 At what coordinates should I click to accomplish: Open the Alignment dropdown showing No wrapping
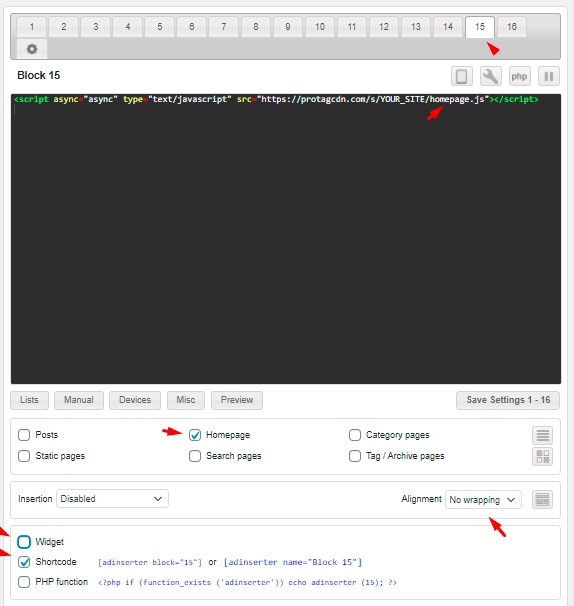483,499
